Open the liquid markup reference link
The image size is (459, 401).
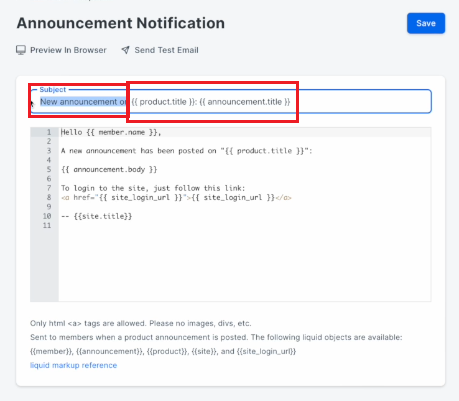click(73, 365)
